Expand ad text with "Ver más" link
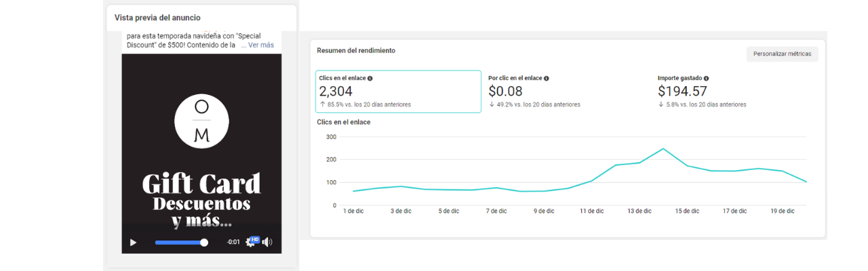This screenshot has width=868, height=271. point(261,45)
